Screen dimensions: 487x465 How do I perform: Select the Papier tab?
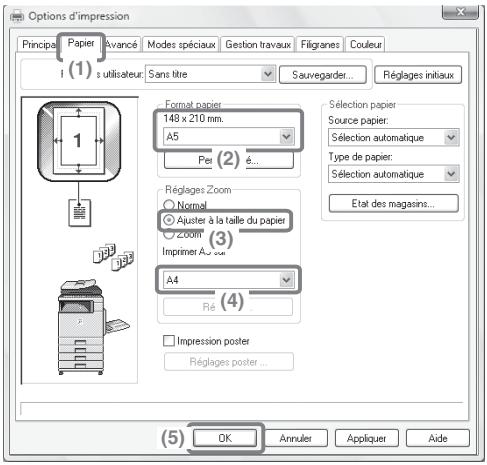81,43
